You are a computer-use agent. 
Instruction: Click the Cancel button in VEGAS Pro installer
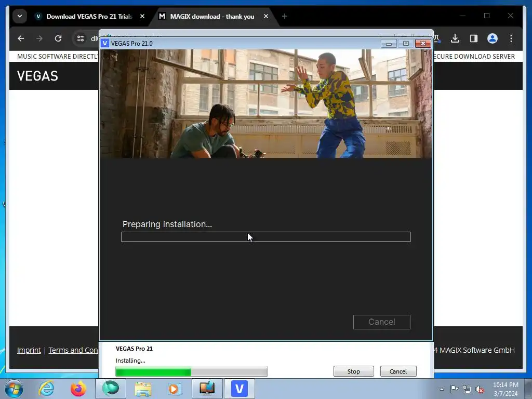[x=381, y=322]
